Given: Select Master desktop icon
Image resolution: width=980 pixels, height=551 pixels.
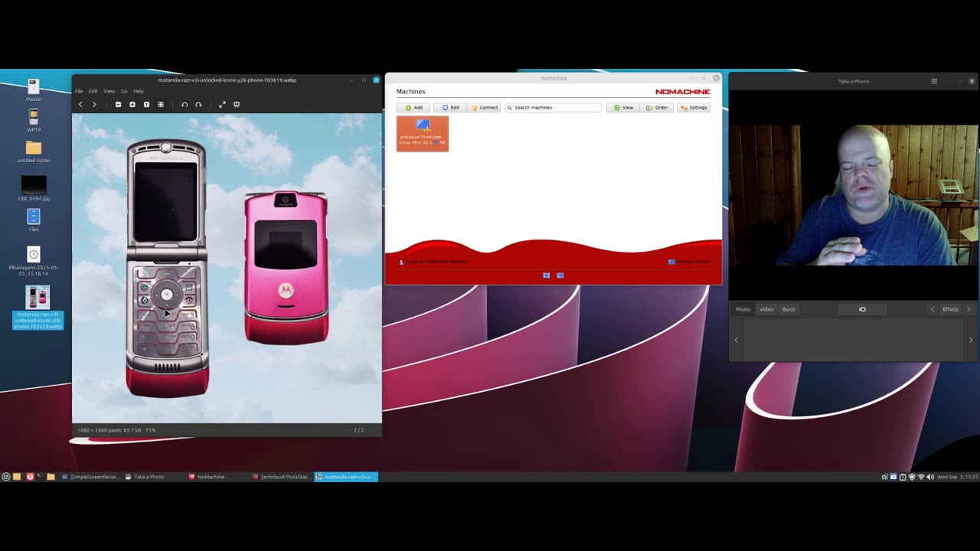Looking at the screenshot, I should point(34,90).
